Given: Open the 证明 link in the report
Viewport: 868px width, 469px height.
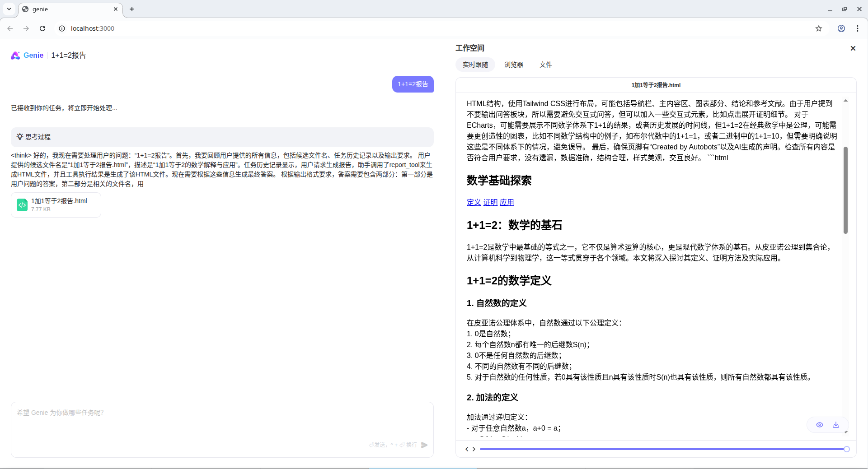Looking at the screenshot, I should point(490,202).
